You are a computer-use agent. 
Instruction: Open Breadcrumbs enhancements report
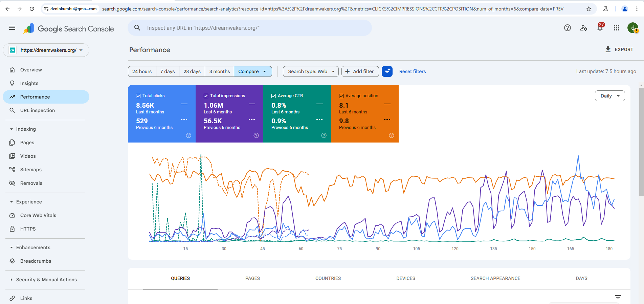[x=46, y=261]
